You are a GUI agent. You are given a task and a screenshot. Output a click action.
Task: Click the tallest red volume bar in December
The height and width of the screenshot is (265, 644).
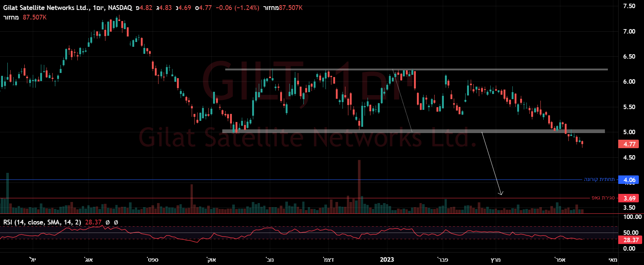click(x=359, y=186)
